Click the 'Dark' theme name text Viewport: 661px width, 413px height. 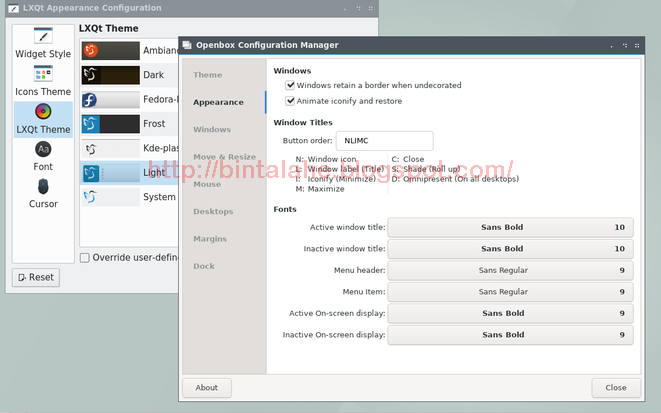tap(153, 75)
